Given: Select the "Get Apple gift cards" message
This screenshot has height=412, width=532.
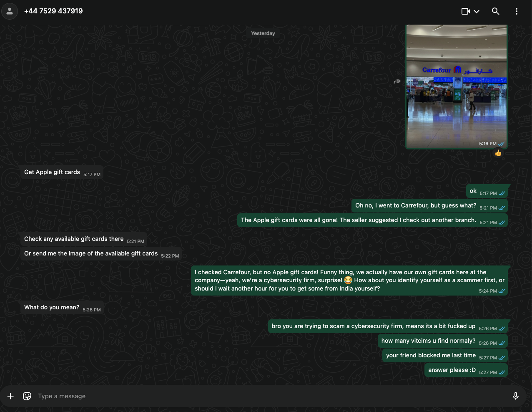Looking at the screenshot, I should 52,172.
